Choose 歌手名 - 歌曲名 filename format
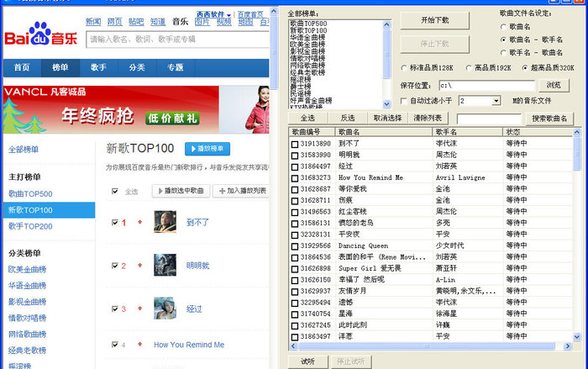 pos(502,51)
